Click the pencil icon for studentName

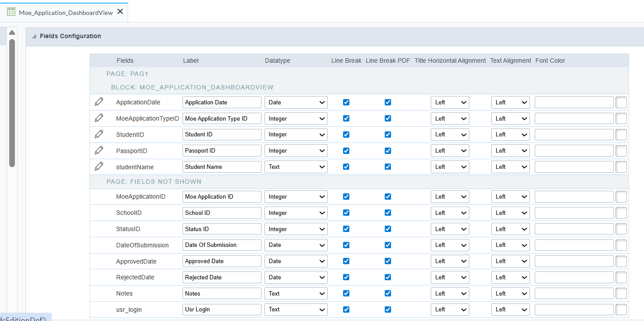tap(99, 167)
